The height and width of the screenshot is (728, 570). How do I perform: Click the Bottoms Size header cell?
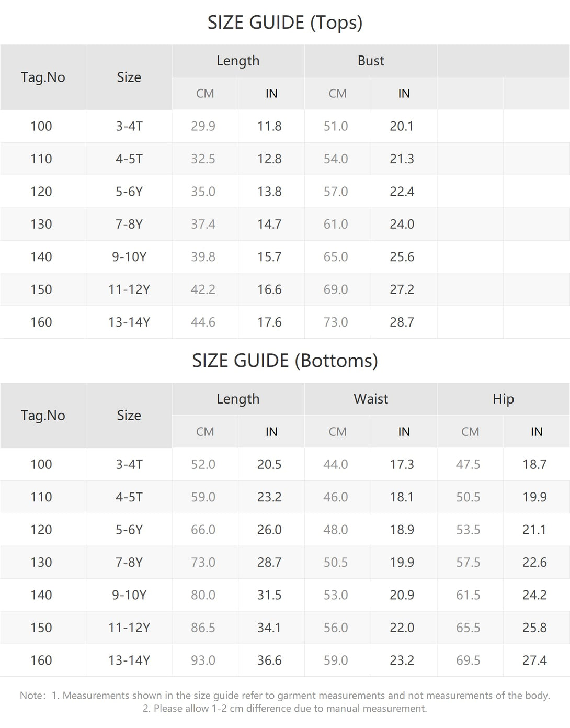pos(129,416)
